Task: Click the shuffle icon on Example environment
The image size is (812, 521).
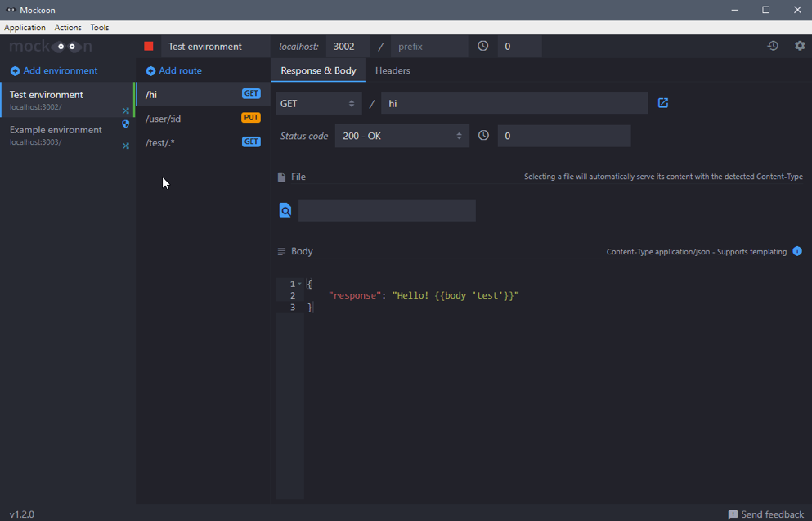Action: [x=125, y=146]
